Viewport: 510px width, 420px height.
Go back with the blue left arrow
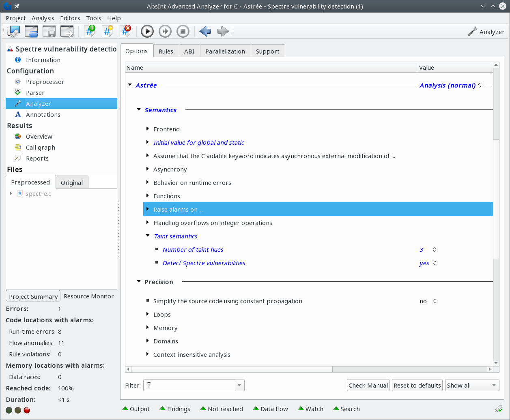[205, 31]
